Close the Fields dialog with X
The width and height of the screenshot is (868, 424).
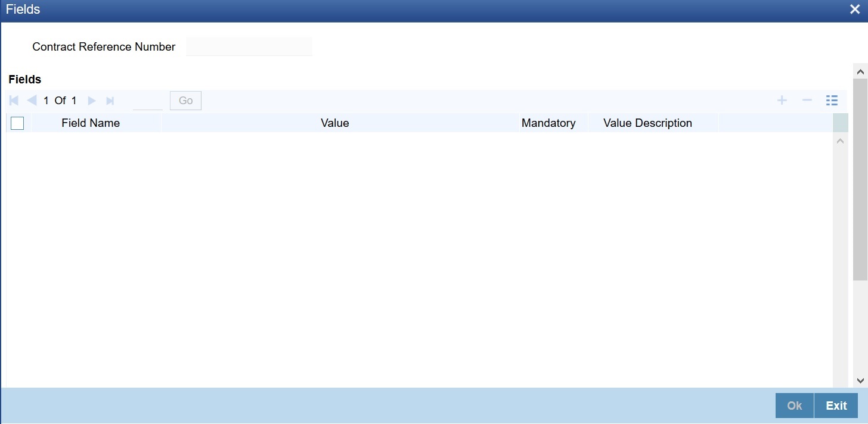click(x=854, y=9)
